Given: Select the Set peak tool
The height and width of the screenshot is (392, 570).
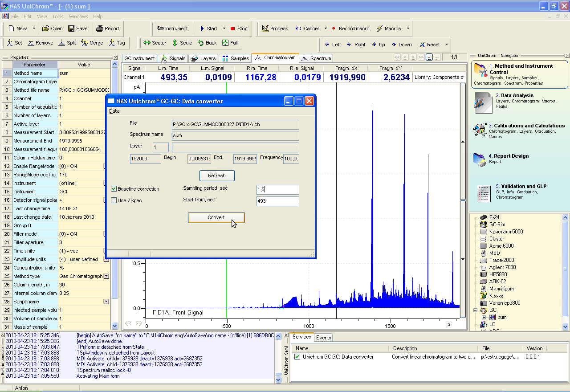Looking at the screenshot, I should (14, 43).
